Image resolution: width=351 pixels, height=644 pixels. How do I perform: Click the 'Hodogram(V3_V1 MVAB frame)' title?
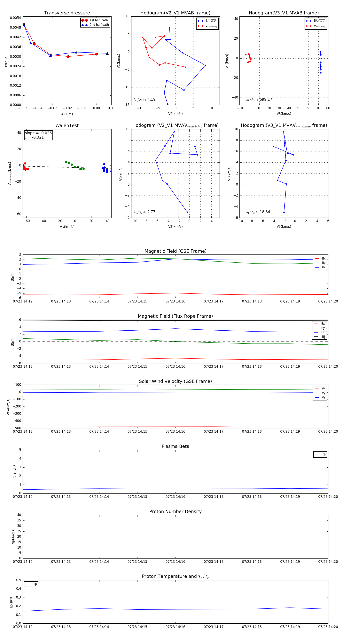[284, 13]
